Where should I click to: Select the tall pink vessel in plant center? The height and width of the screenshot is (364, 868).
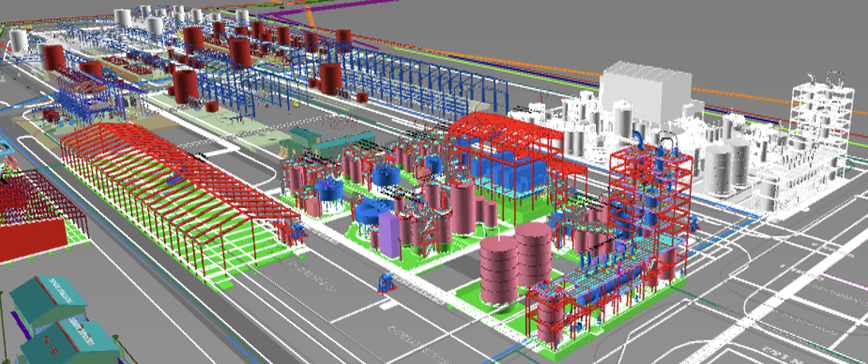pos(462,208)
